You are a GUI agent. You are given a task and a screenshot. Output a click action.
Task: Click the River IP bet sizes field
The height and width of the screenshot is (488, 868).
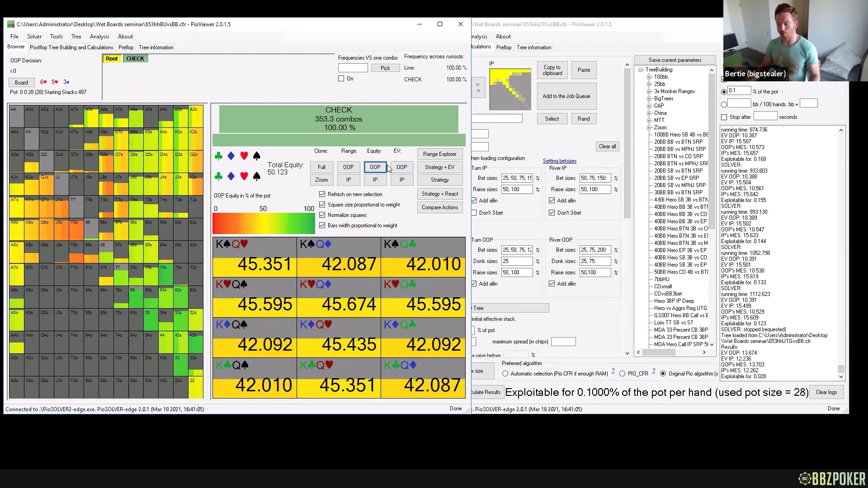pyautogui.click(x=595, y=178)
